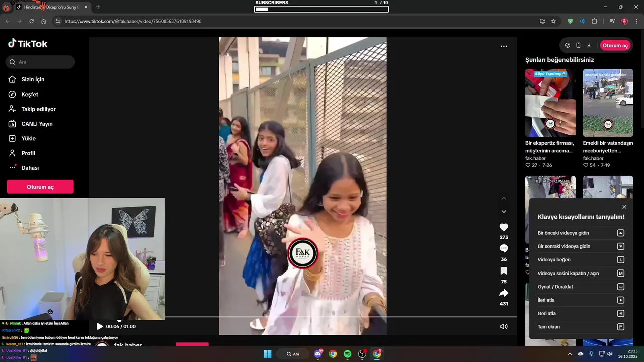Image resolution: width=644 pixels, height=362 pixels.
Task: Open a new browser tab
Action: [98, 7]
